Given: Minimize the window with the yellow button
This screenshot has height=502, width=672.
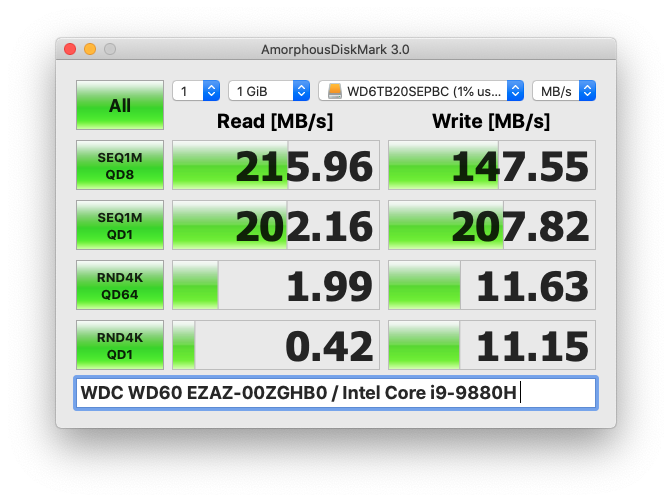Looking at the screenshot, I should tap(90, 49).
